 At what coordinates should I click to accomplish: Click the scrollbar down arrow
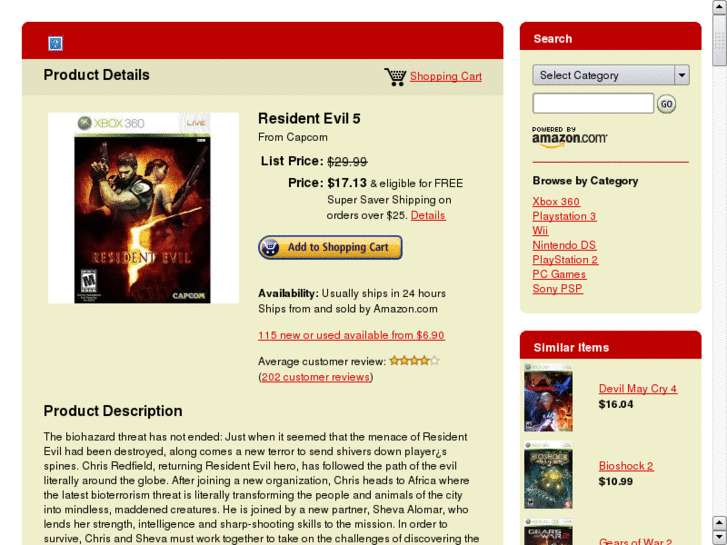coord(719,537)
